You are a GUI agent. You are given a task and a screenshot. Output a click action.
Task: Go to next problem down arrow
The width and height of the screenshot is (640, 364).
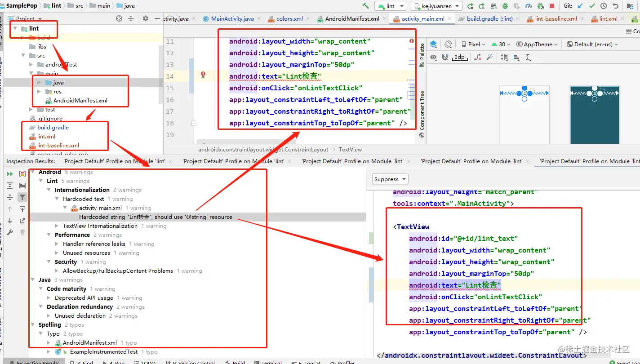coord(10,221)
